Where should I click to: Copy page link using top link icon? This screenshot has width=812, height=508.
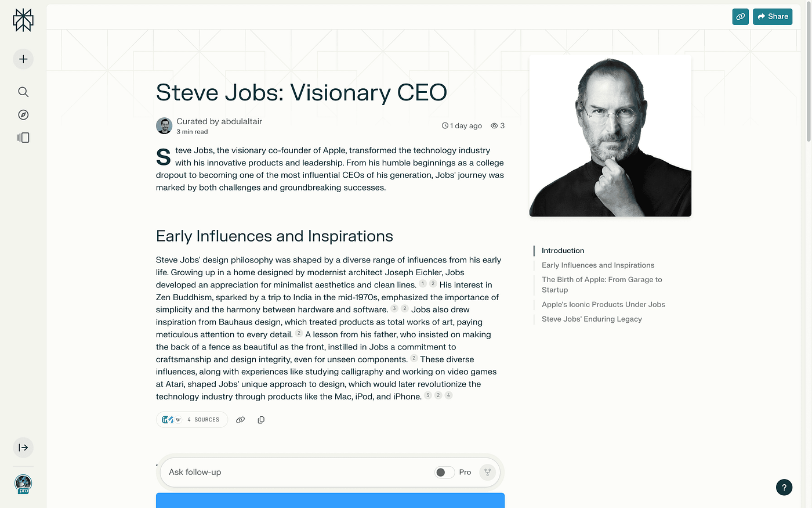coord(741,17)
